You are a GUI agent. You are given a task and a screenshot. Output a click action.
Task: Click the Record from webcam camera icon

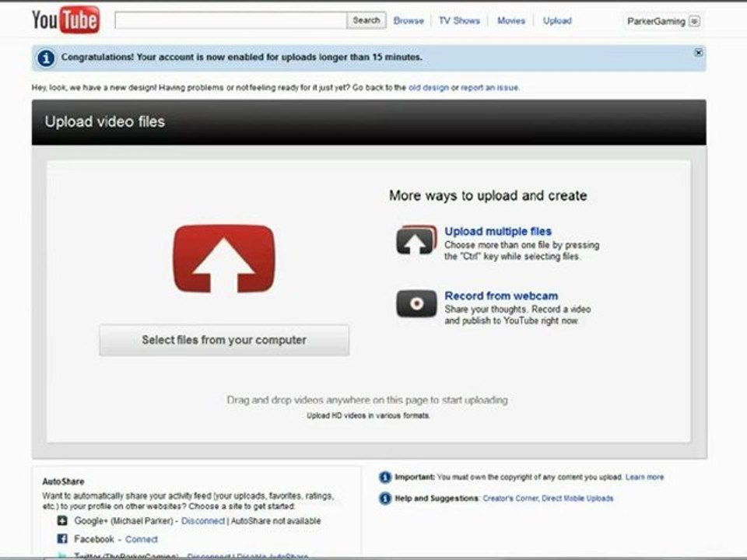(416, 303)
